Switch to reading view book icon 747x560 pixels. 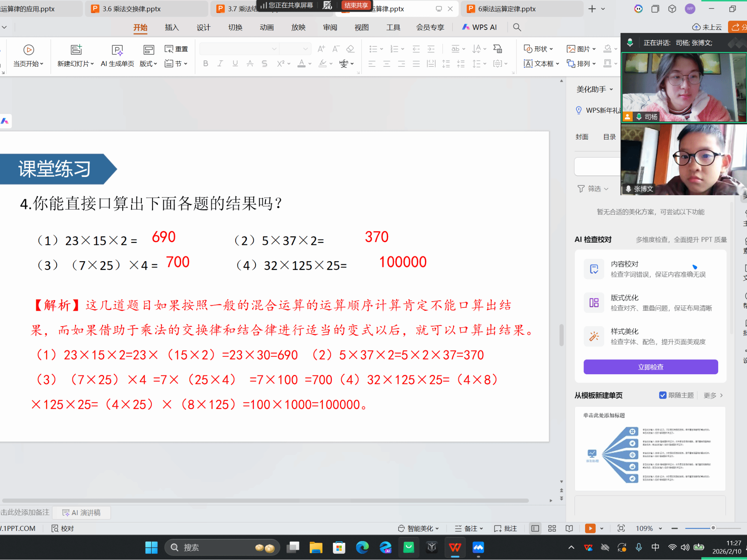point(569,528)
